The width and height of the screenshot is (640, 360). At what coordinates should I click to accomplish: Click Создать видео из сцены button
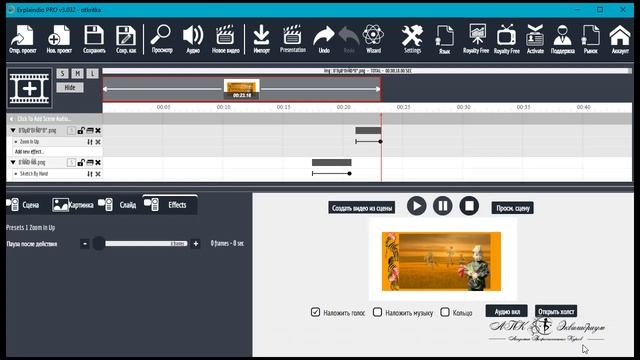362,208
